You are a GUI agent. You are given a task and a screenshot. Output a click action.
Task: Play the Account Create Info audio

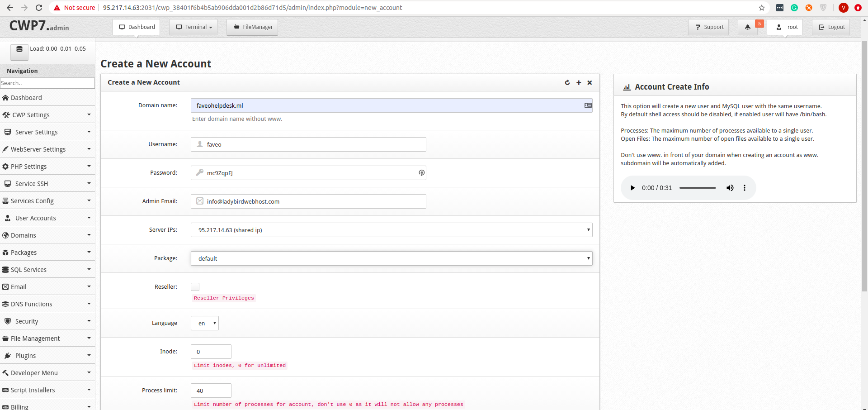(633, 188)
